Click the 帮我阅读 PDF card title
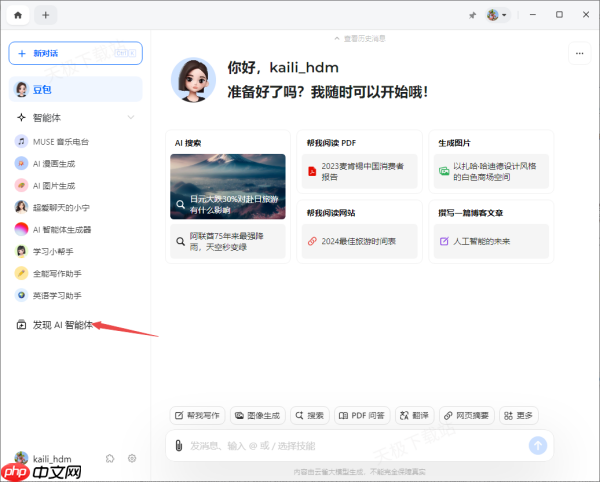Image resolution: width=600 pixels, height=482 pixels. coord(331,143)
